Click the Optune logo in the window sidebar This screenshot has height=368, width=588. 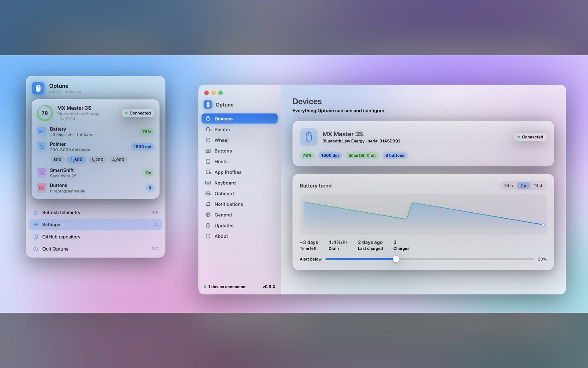208,105
